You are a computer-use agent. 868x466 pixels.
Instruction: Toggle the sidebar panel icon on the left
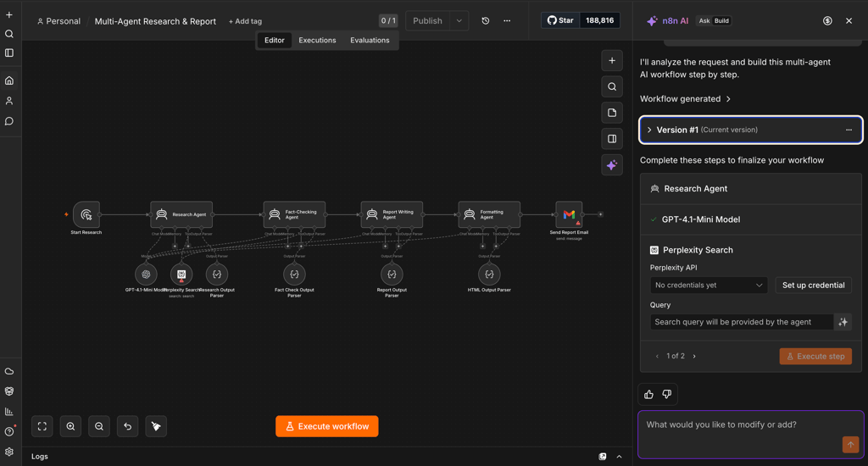point(8,53)
